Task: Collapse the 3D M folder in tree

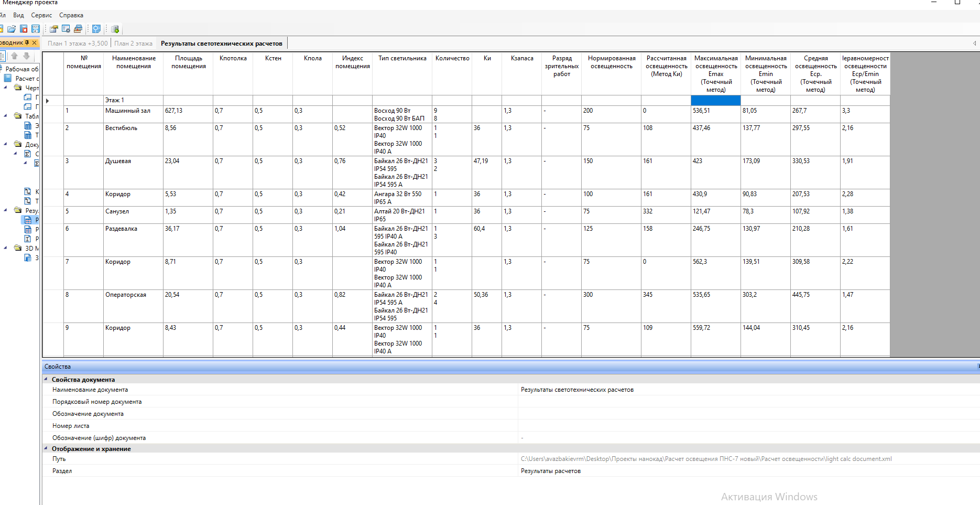Action: click(x=6, y=248)
